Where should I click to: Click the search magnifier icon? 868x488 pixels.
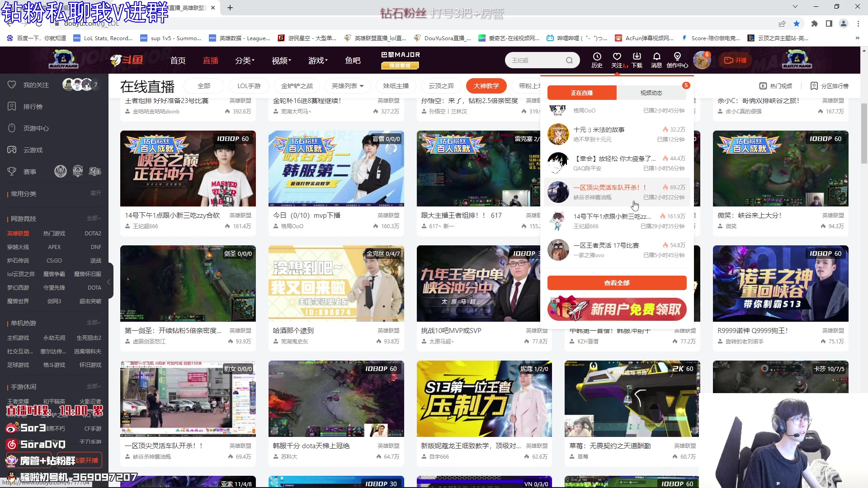[x=569, y=60]
